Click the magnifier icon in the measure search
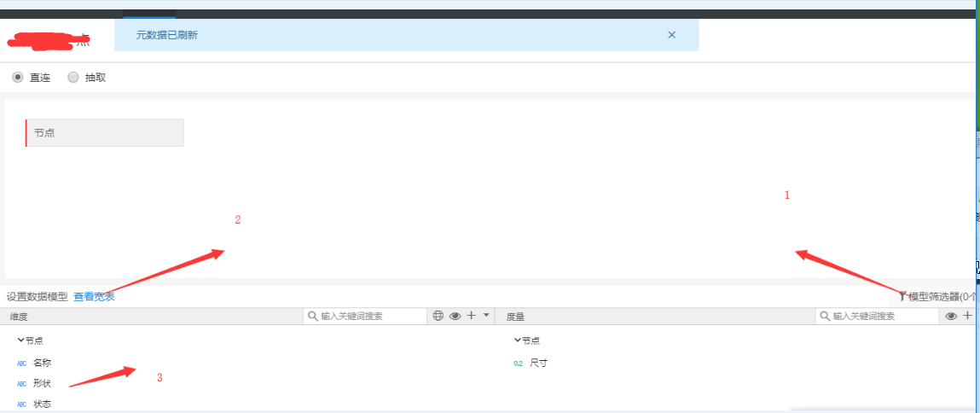Image resolution: width=980 pixels, height=413 pixels. pos(825,317)
